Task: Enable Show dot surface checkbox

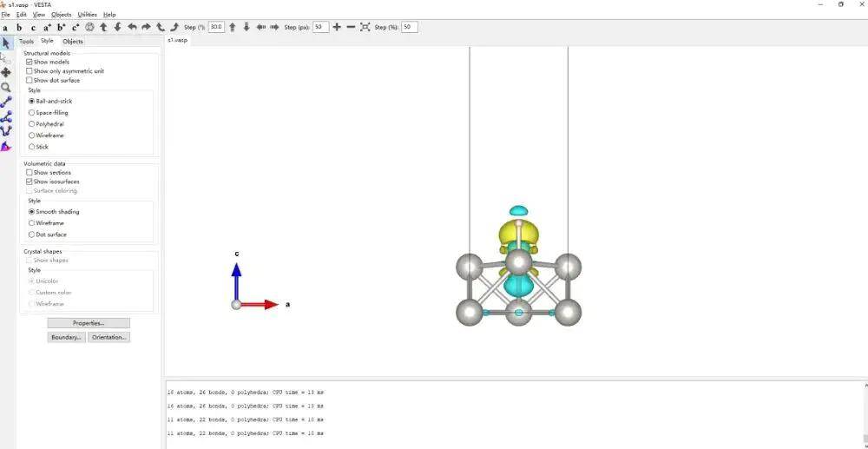Action: click(30, 80)
